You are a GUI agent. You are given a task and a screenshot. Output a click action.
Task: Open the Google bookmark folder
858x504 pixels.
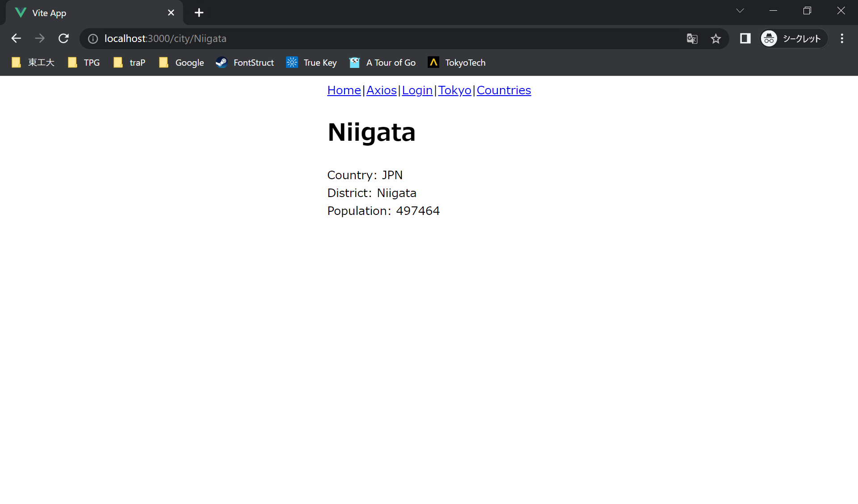[x=181, y=63]
